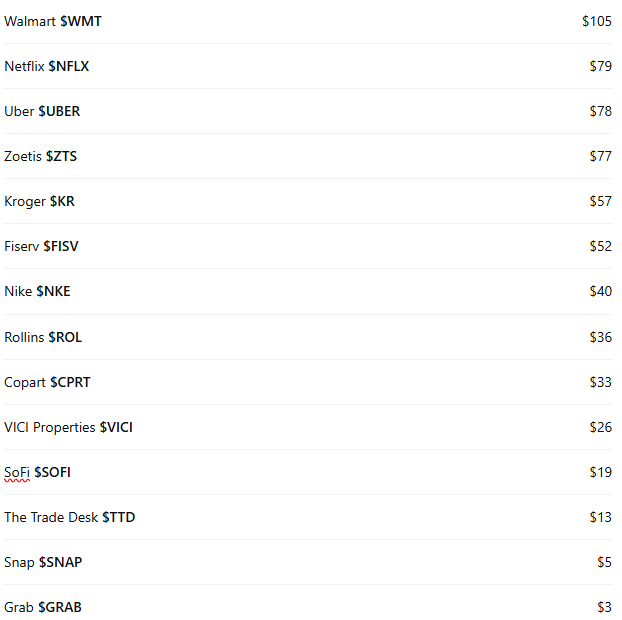Click the Walmart $WMT ticker text
The width and height of the screenshot is (622, 620).
(53, 21)
